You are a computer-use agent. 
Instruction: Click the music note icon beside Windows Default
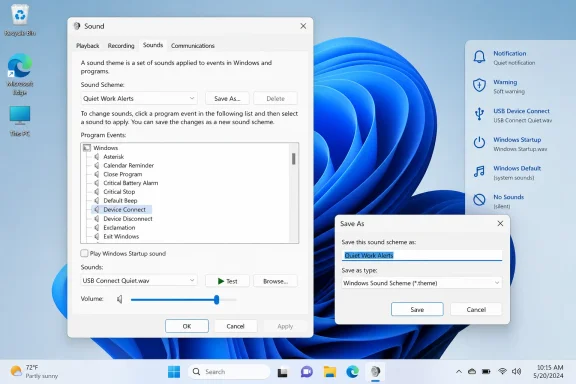pos(479,172)
